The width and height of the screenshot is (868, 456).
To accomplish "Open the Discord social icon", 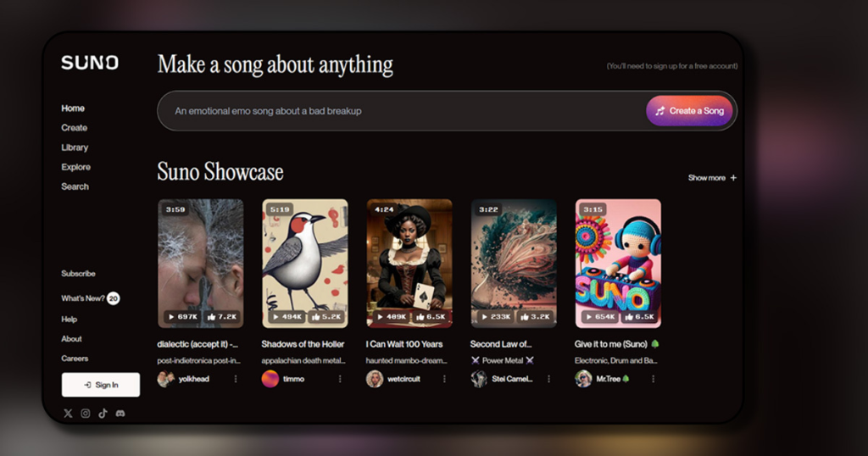I will coord(120,414).
